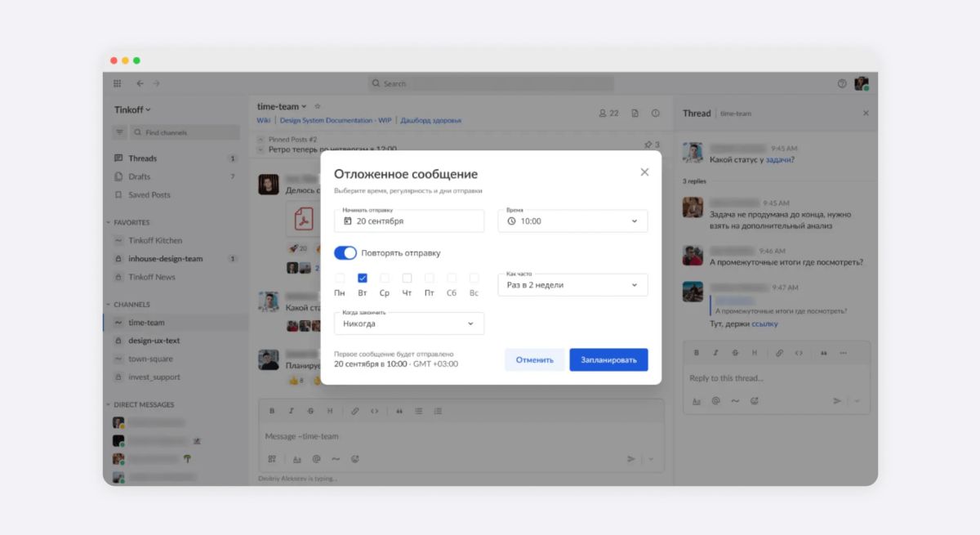This screenshot has height=535, width=980.
Task: Toggle the Повторять отправку switch
Action: (x=345, y=253)
